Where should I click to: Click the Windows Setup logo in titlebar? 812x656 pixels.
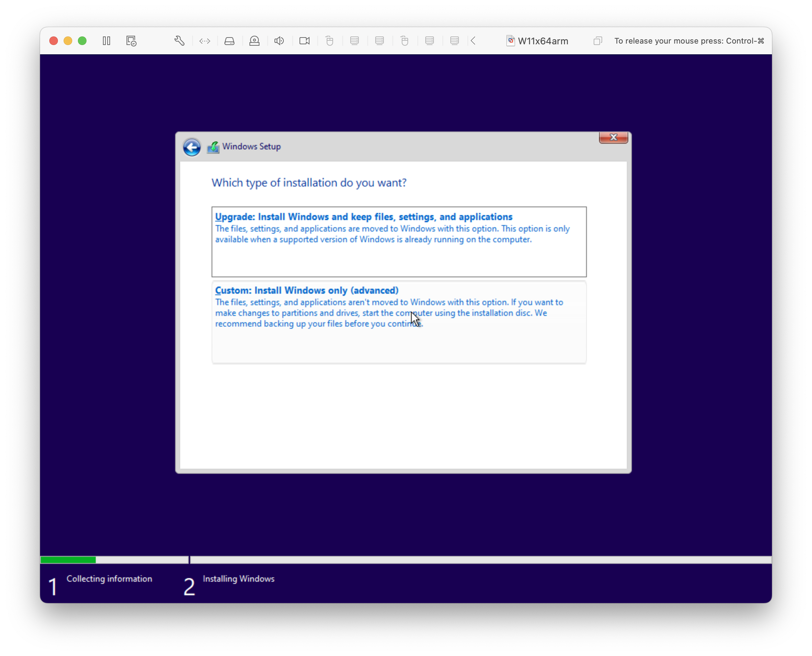pos(213,147)
